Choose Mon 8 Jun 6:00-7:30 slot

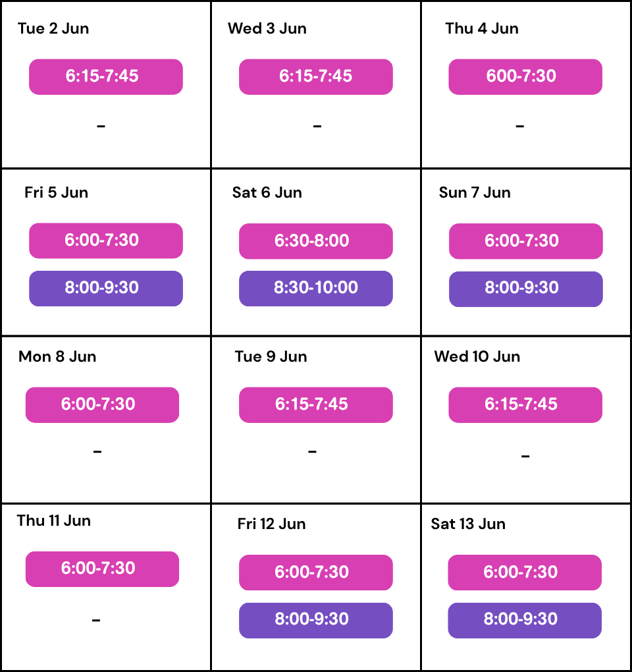102,405
